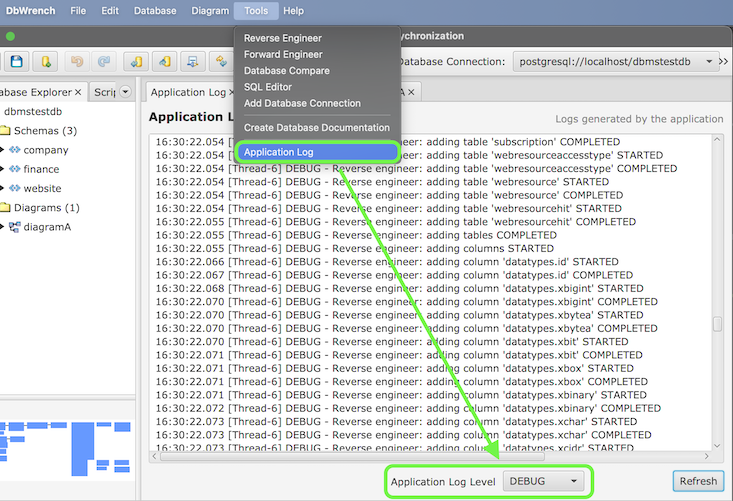Click the Save floppy disk toolbar icon

coord(17,61)
